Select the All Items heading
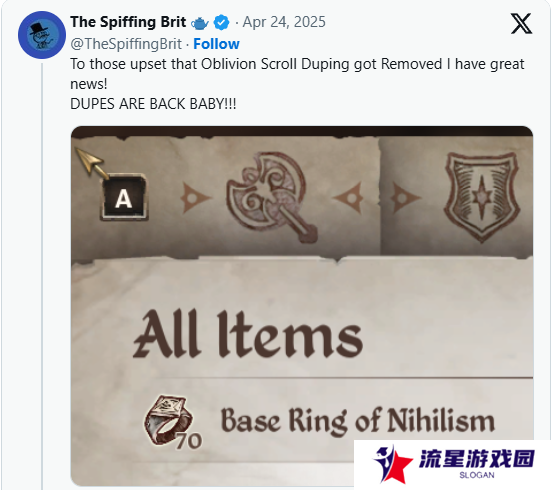The width and height of the screenshot is (554, 490). [248, 334]
